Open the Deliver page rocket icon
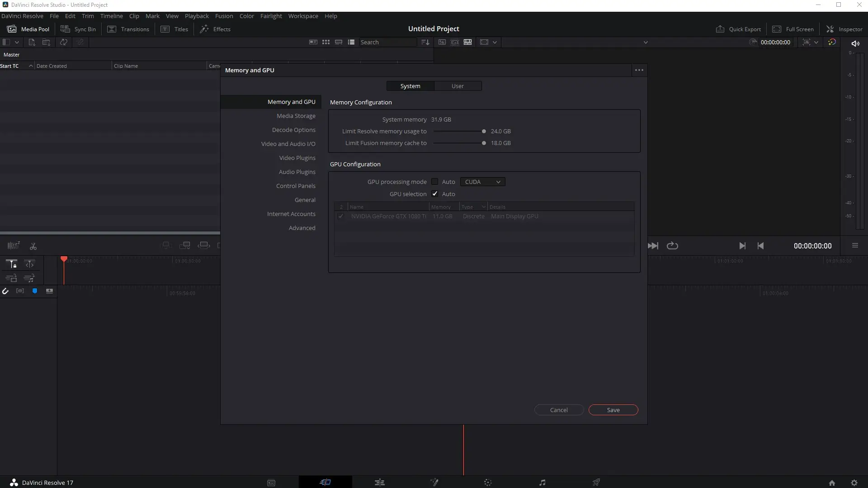 (596, 482)
